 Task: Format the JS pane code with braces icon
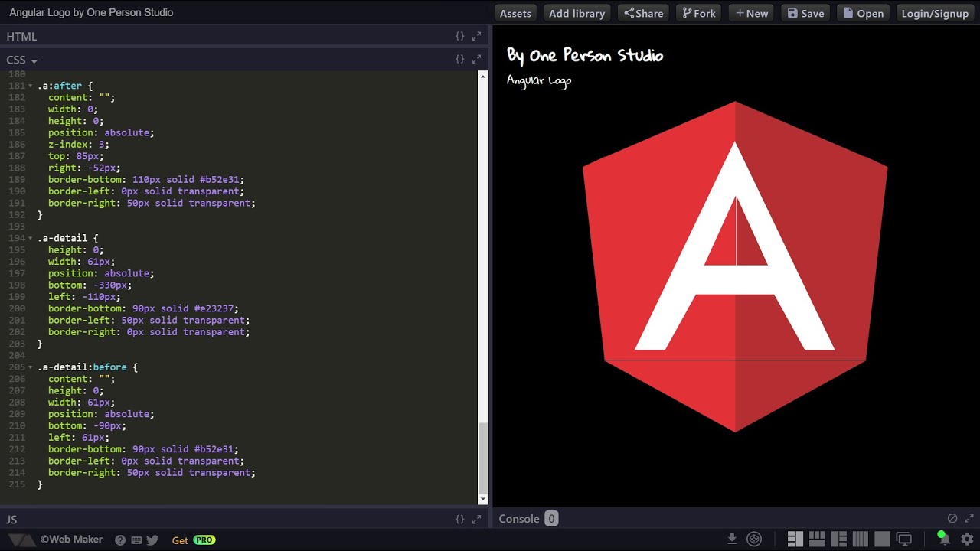459,519
